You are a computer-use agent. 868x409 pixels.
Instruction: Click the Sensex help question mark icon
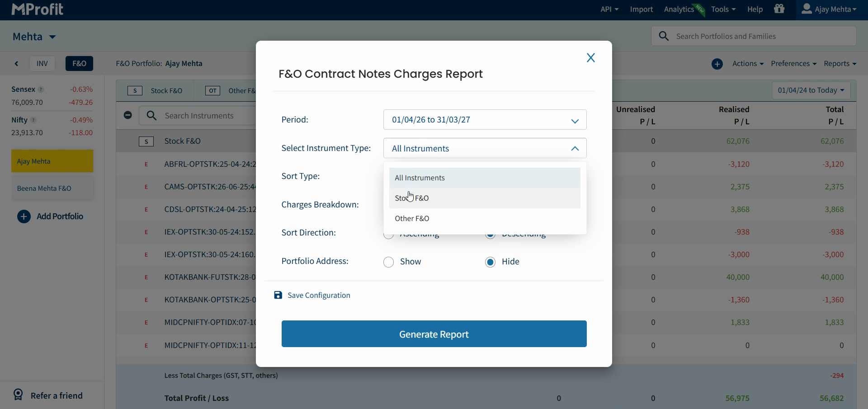(x=41, y=89)
